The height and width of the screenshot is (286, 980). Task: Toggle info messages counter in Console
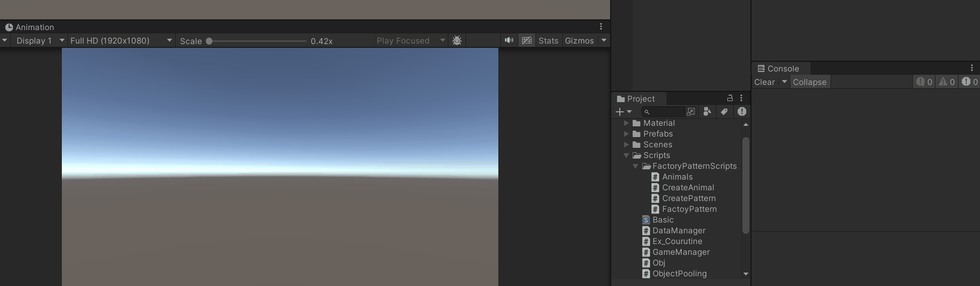pos(925,82)
